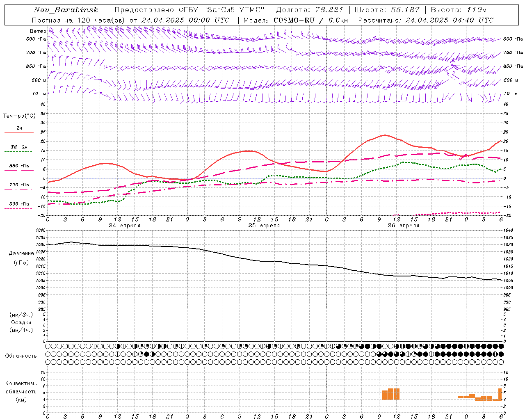Click the 26 апреля date label
Viewport: 525px width, 420px height.
click(x=403, y=226)
